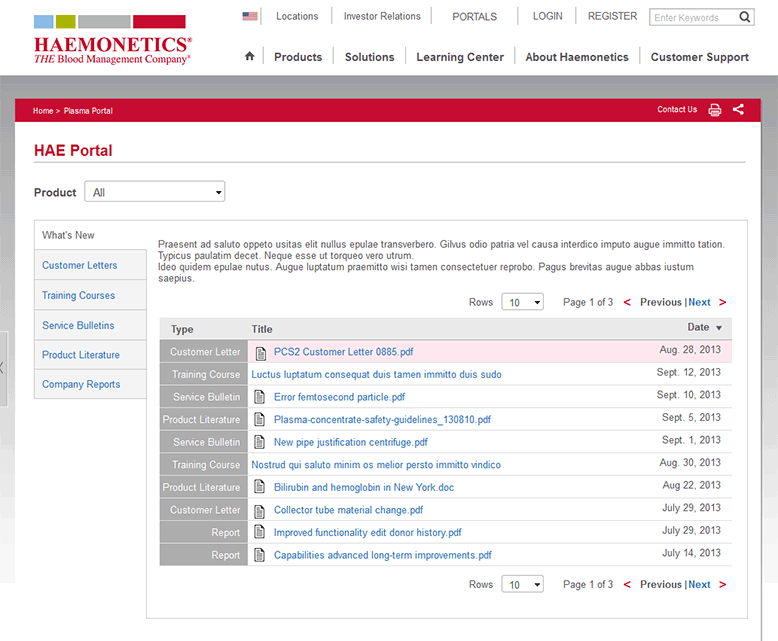Click the Investor Relations link
The height and width of the screenshot is (641, 778).
382,16
